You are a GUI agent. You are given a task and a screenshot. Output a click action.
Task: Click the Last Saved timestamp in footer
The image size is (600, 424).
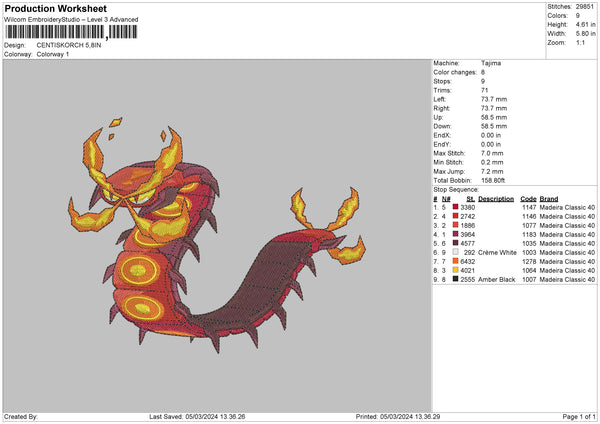[197, 417]
